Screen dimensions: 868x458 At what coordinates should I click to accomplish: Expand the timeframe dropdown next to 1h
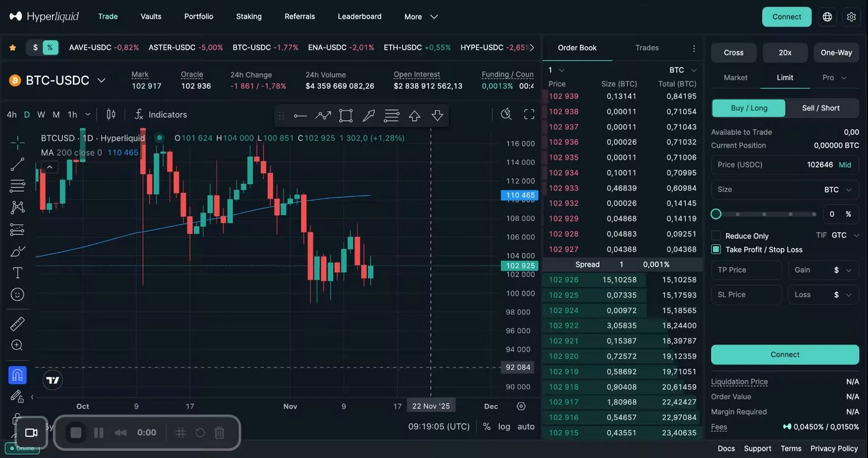[88, 114]
